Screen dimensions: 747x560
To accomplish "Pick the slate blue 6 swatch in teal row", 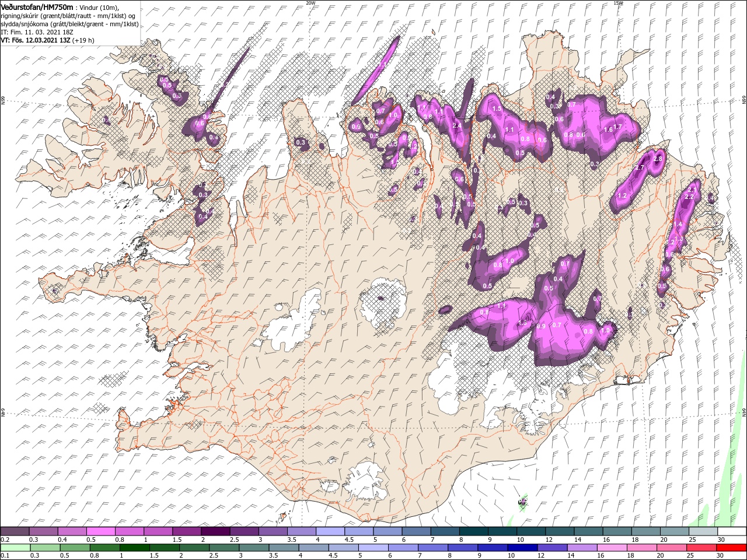I will [x=416, y=531].
